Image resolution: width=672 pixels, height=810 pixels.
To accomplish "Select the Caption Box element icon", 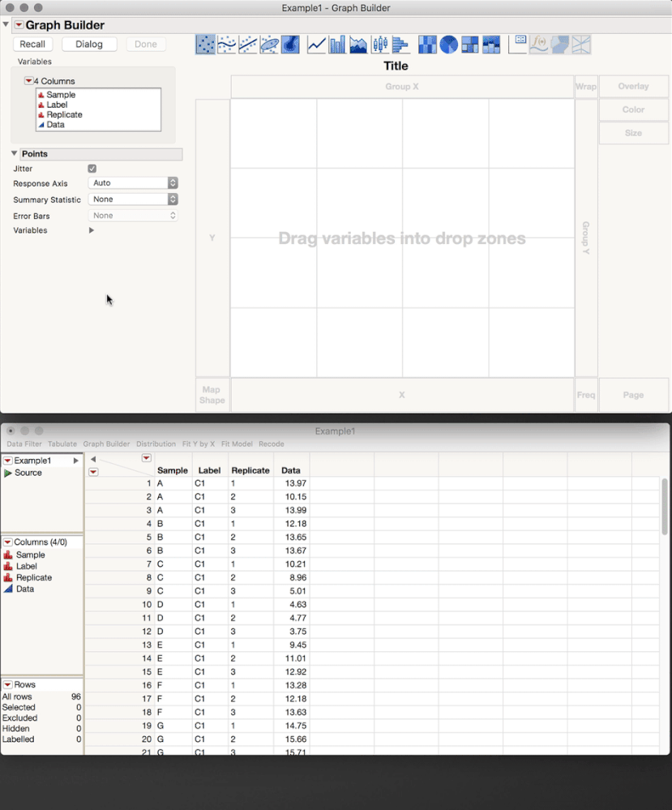I will pyautogui.click(x=517, y=45).
